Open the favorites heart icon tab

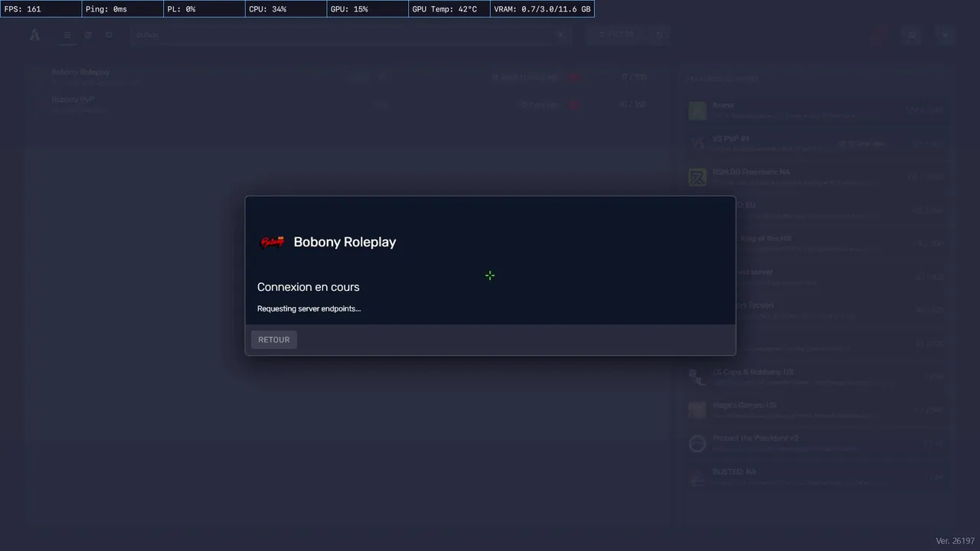point(109,34)
